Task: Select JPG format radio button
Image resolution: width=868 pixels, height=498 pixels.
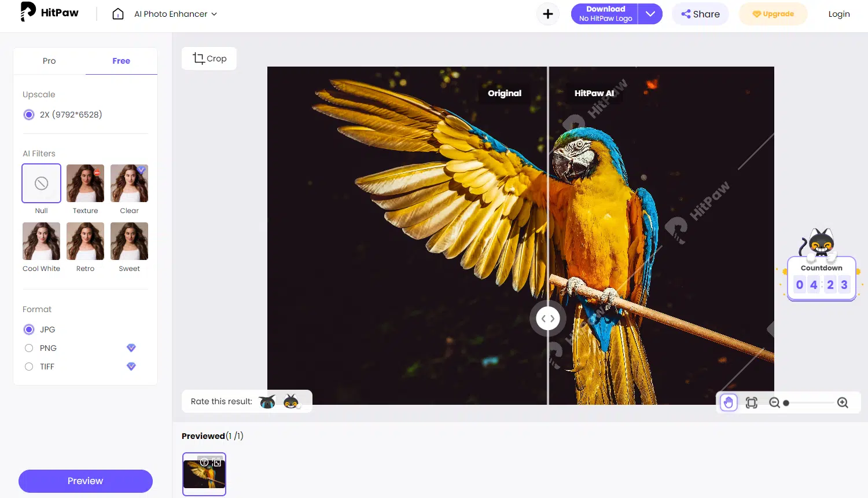Action: click(29, 329)
